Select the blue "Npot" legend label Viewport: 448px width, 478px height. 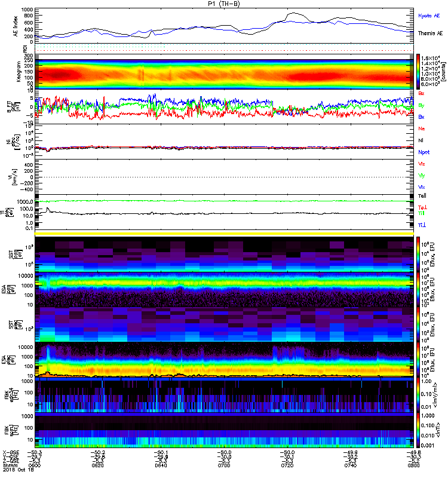pos(424,152)
